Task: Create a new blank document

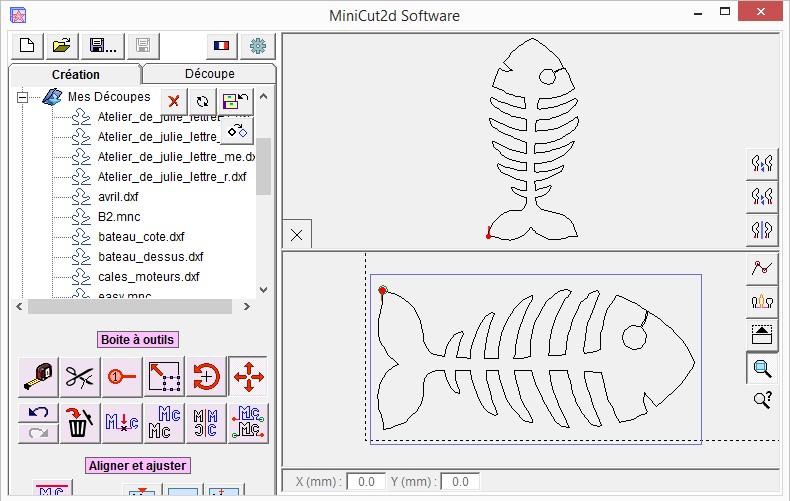Action: click(27, 46)
